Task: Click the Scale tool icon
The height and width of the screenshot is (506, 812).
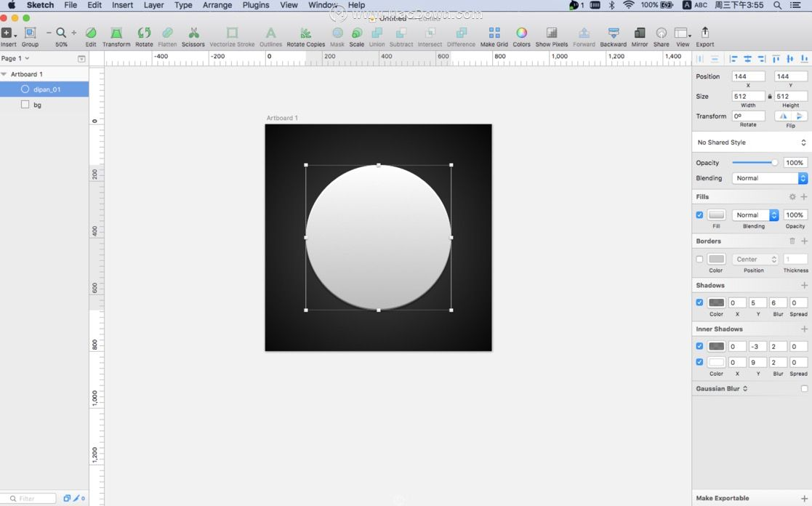Action: coord(356,33)
